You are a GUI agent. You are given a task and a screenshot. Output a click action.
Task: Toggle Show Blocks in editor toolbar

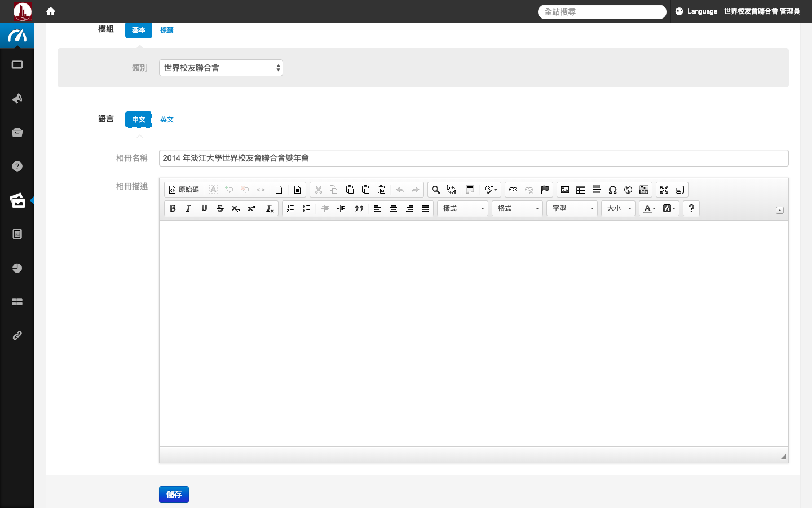click(x=680, y=190)
